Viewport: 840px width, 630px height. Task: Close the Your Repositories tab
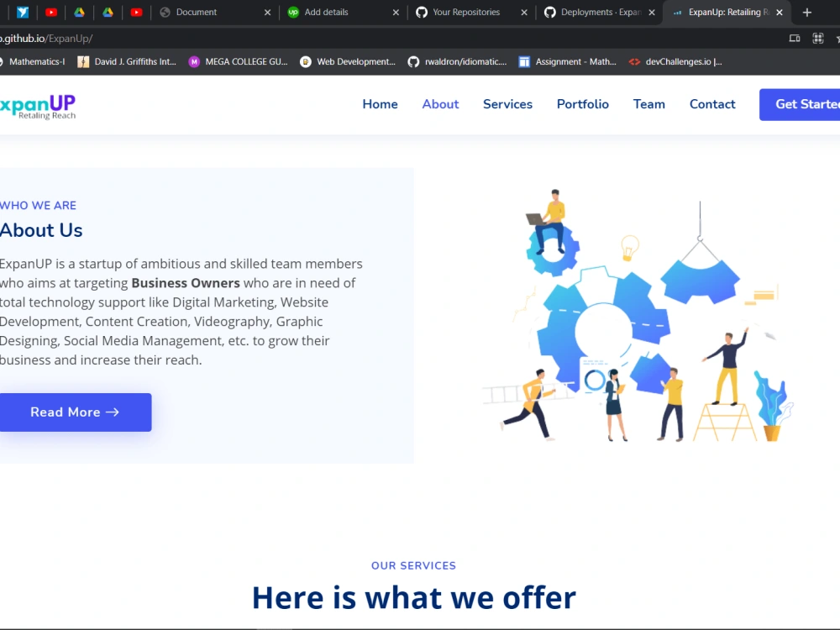pyautogui.click(x=524, y=13)
